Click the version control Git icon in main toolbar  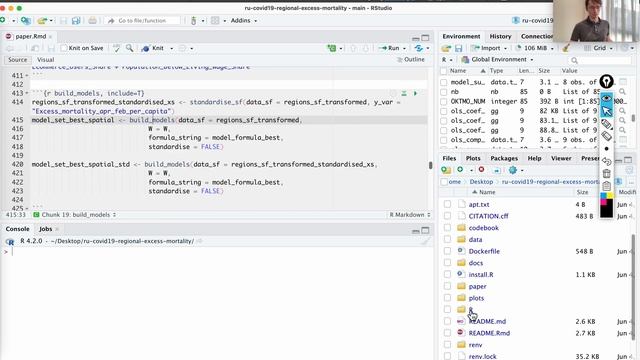193,20
